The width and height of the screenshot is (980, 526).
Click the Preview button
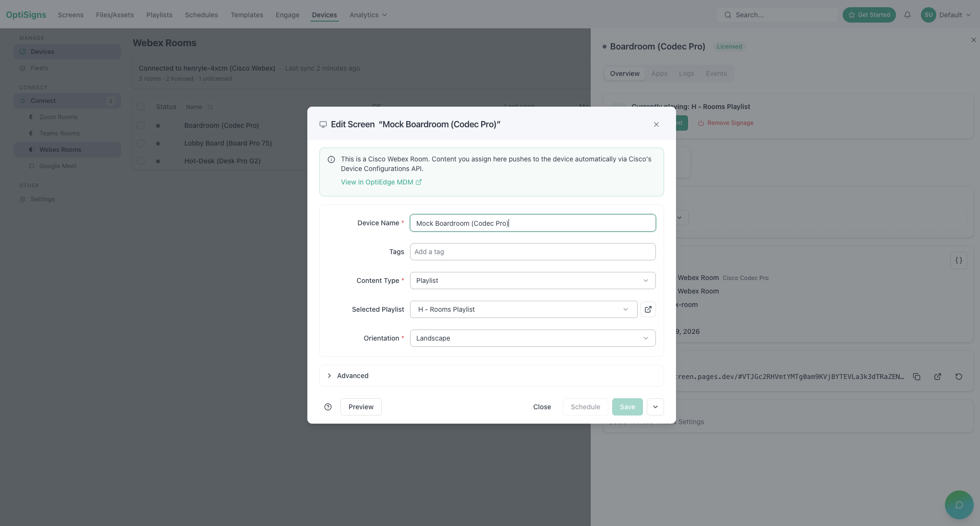pos(361,407)
